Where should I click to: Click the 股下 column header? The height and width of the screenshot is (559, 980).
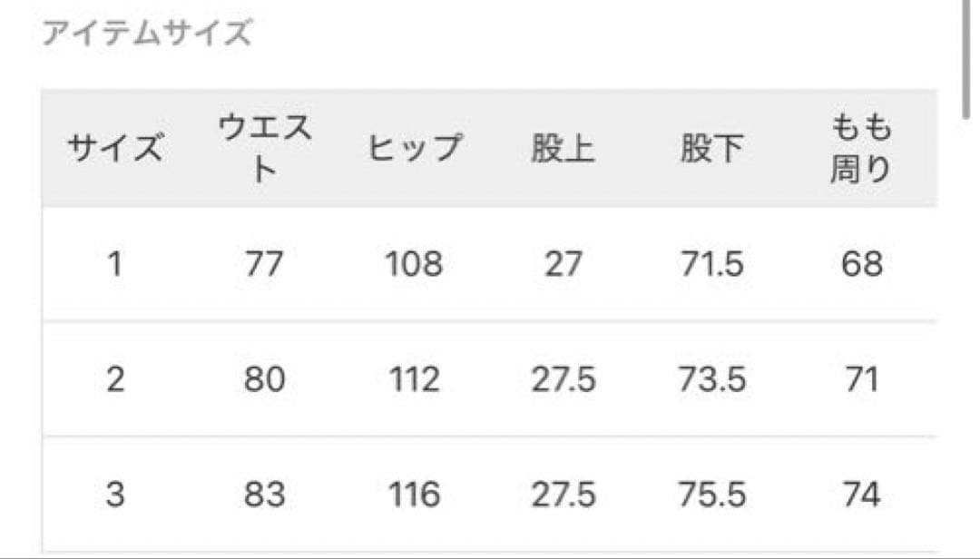coord(711,149)
